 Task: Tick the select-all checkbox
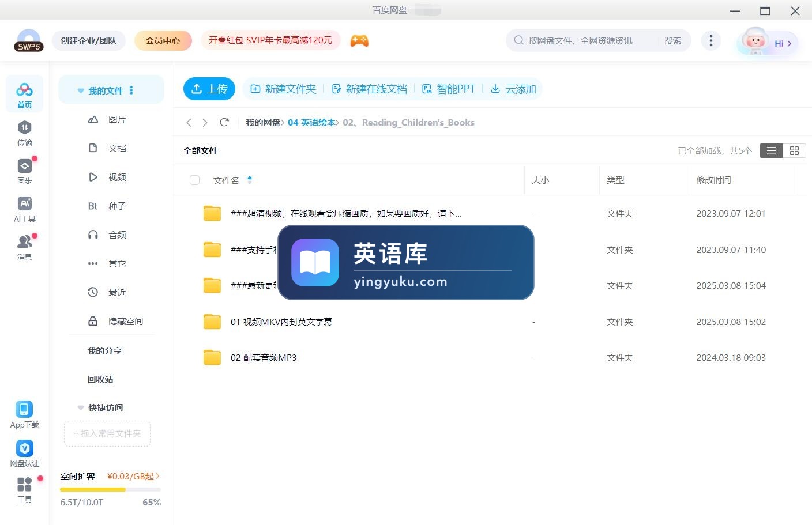(x=194, y=180)
